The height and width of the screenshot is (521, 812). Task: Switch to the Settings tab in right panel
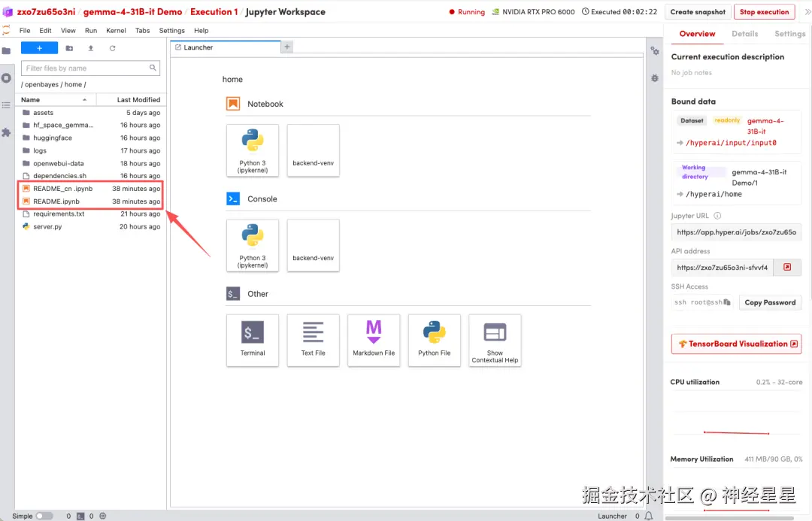[789, 34]
